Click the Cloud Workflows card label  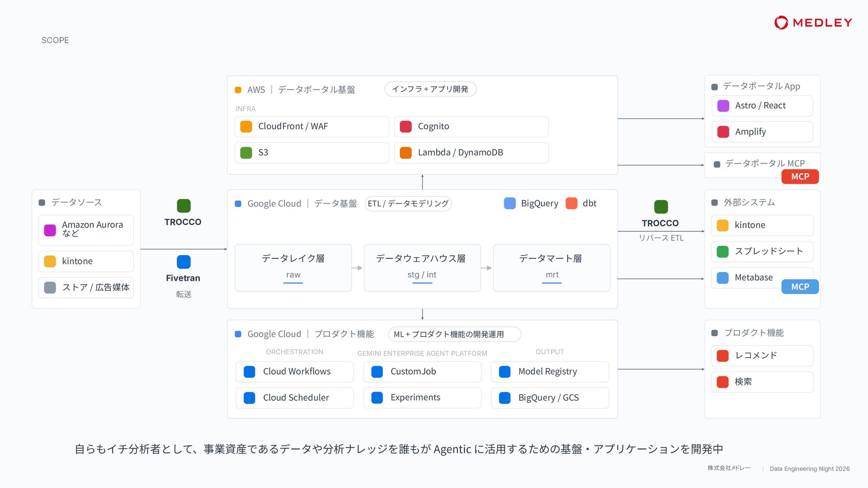[297, 371]
